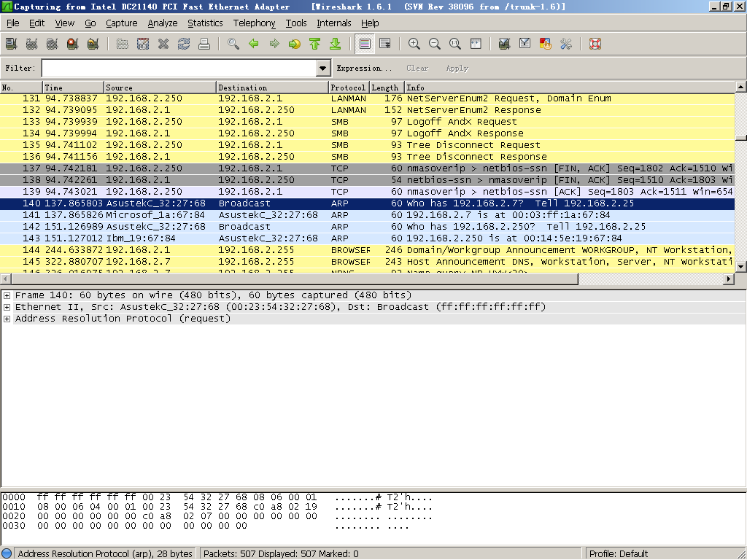Click packet list vertical scrollbar up arrow
Screen dimensions: 747x560
(x=740, y=87)
